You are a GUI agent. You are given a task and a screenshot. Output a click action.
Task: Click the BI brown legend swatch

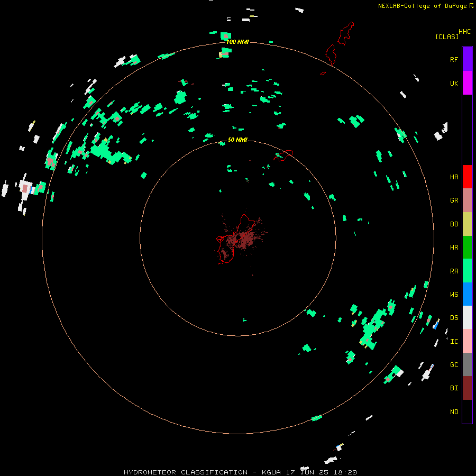point(467,388)
